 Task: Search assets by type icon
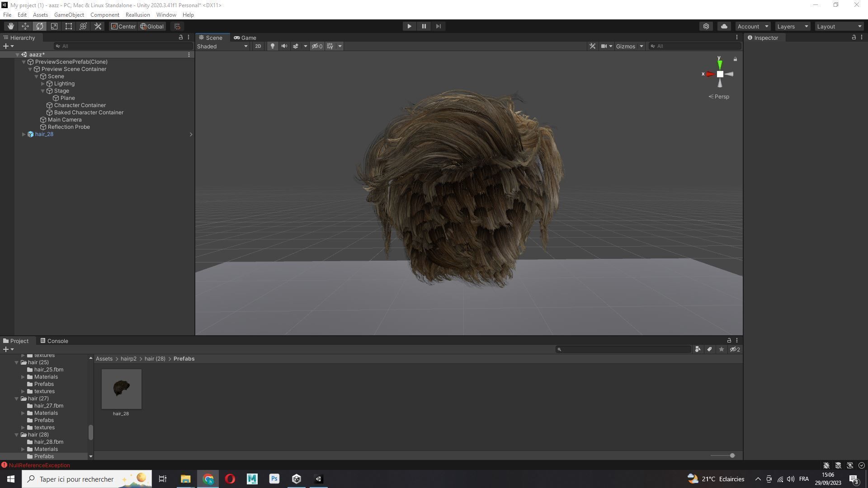[698, 349]
